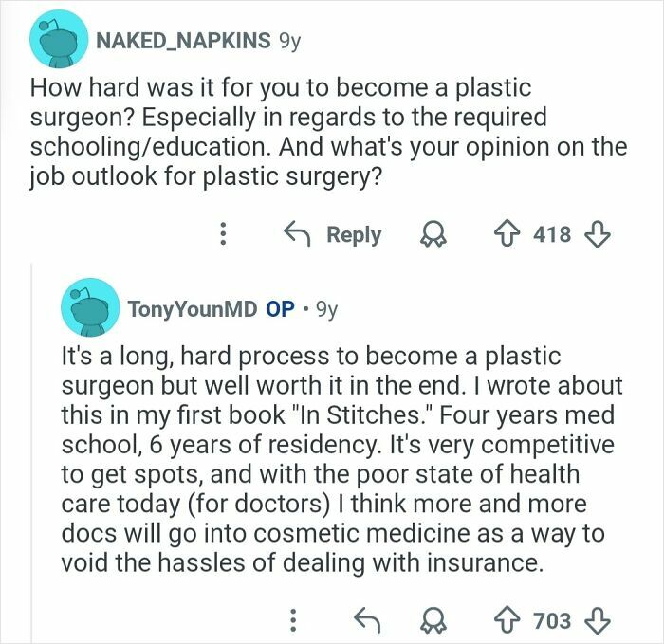
Task: Upvote the NAKED_NAPKINS comment
Action: coord(507,234)
